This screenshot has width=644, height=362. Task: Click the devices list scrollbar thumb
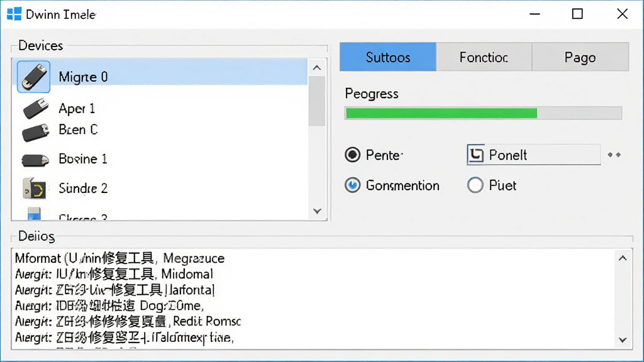click(x=317, y=101)
